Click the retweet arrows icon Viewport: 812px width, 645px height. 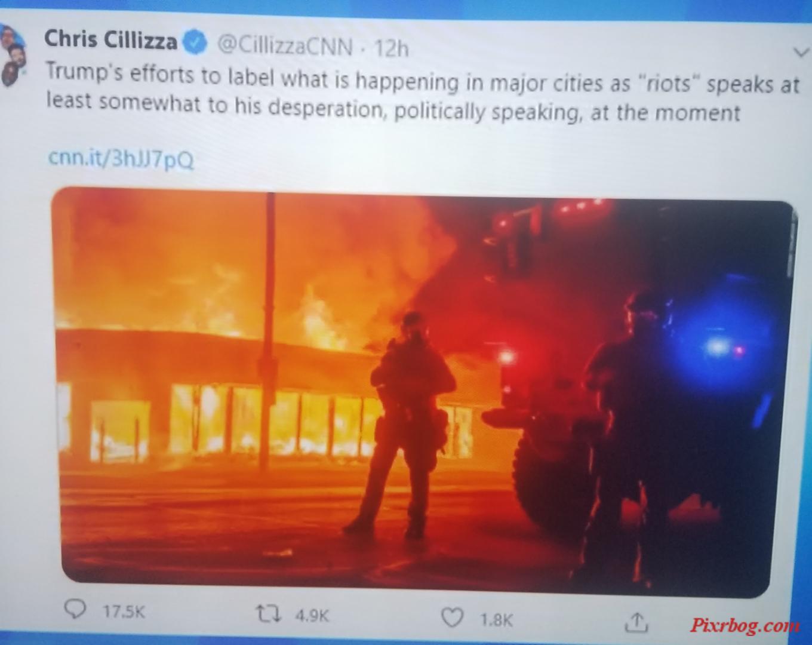(x=268, y=613)
